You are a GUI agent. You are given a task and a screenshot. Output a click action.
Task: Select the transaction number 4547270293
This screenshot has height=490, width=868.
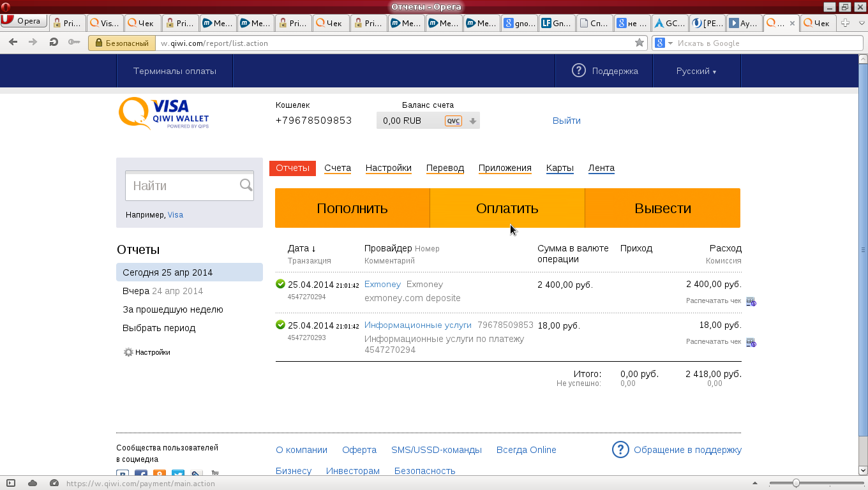(306, 338)
